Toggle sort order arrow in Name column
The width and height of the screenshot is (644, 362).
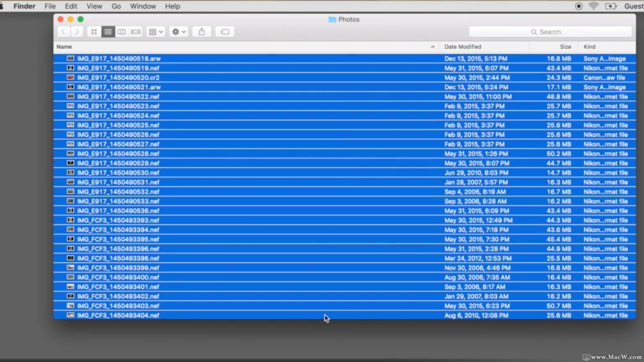coord(433,47)
